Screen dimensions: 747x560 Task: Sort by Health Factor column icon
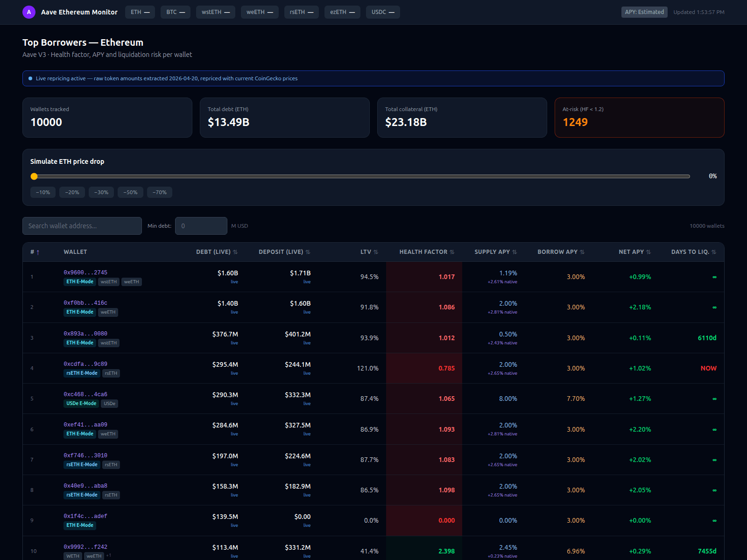click(x=452, y=252)
